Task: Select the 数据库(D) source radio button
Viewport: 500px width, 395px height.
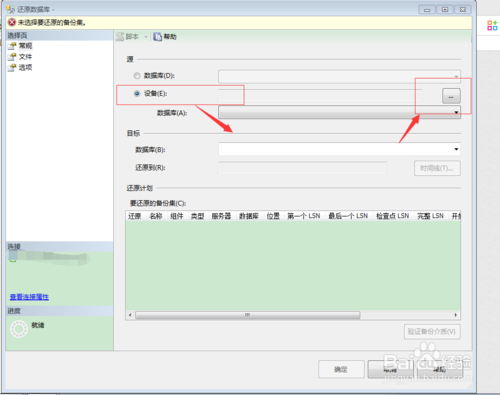Action: point(137,76)
